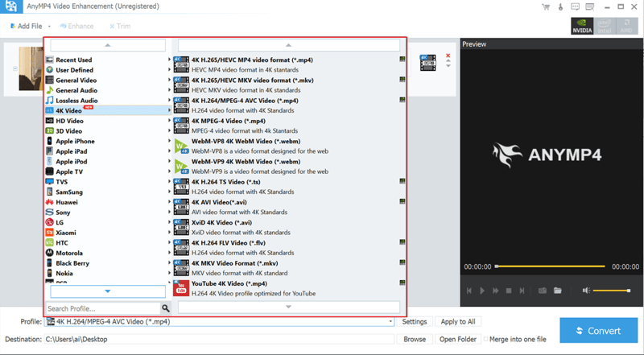Click the Enhance toolbar button
Screen dimensions: 644x355
pos(76,26)
